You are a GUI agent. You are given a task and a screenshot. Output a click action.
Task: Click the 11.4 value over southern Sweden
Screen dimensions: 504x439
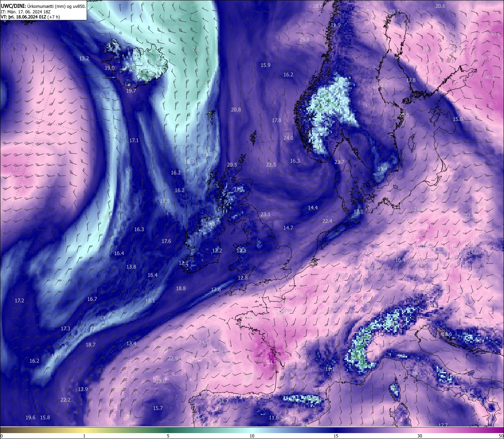click(x=382, y=169)
